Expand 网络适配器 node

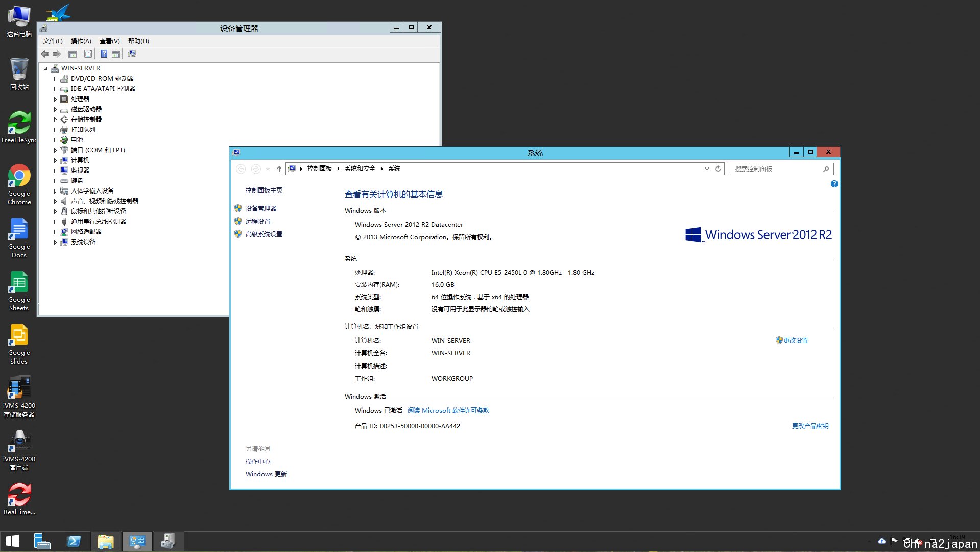pyautogui.click(x=55, y=232)
